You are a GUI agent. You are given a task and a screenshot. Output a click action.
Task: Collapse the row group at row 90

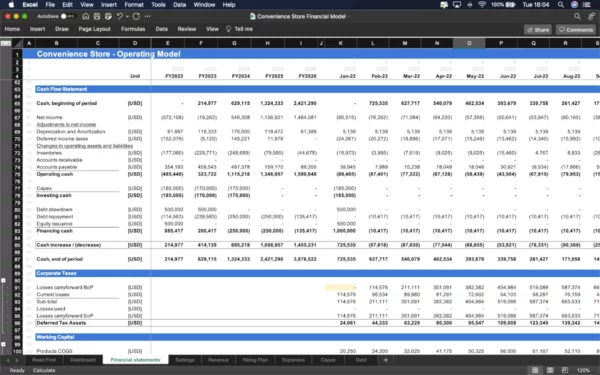(x=3, y=280)
